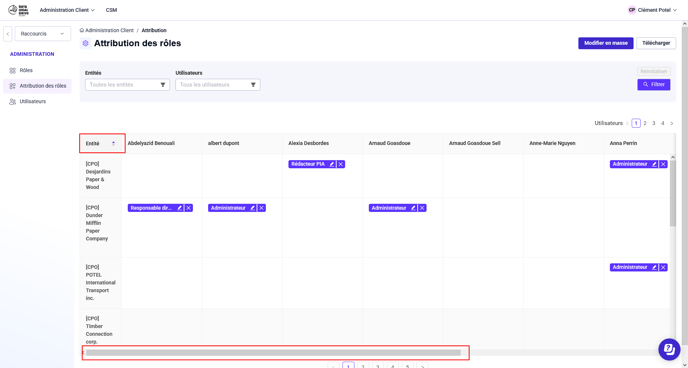Click the Timber Connection corp. entity cell
The height and width of the screenshot is (368, 688).
coord(100,330)
